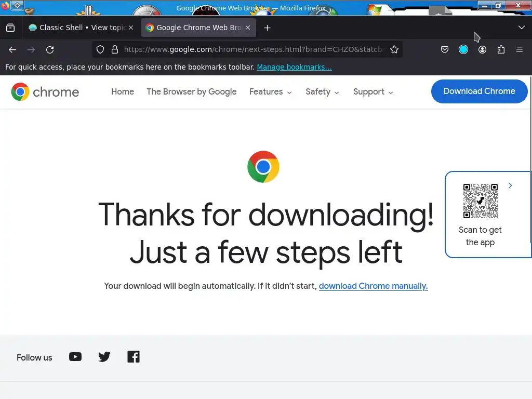Click the diamond icon in title bar
Viewport: 532px width, 399px height.
[x=17, y=5]
